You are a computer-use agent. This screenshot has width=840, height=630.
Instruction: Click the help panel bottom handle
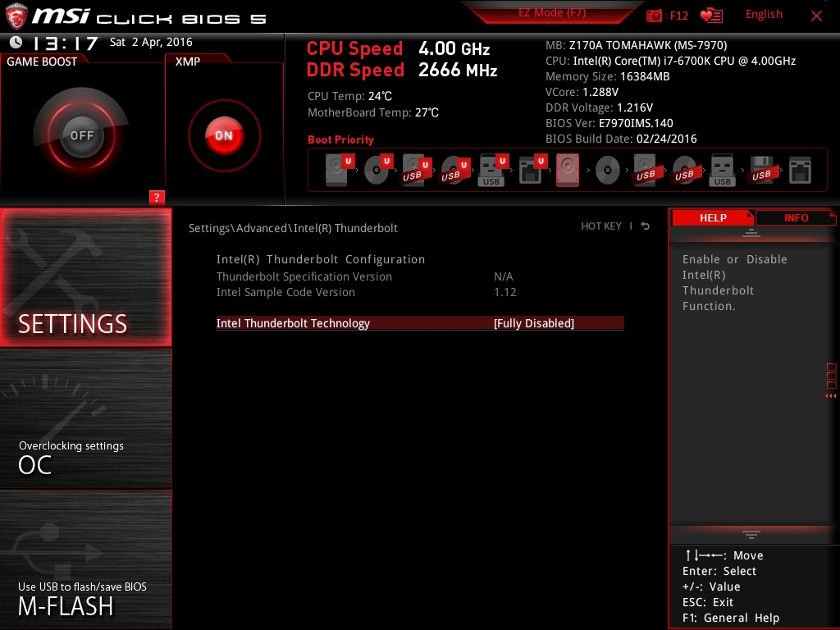[751, 535]
